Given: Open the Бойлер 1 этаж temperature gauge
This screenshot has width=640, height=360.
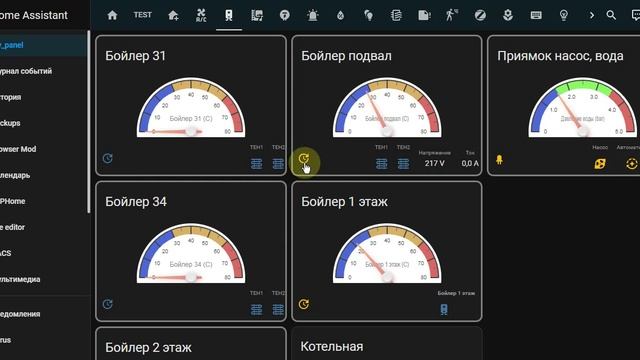Looking at the screenshot, I should point(387,253).
